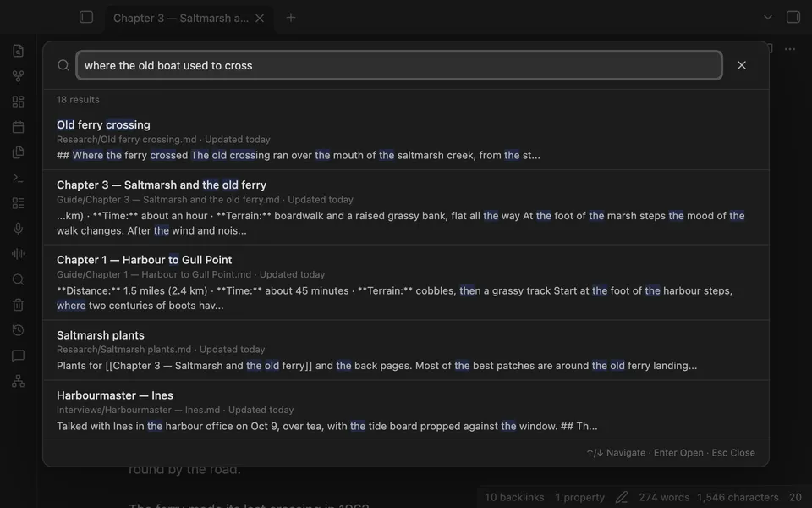Image resolution: width=812 pixels, height=508 pixels.
Task: Start the microphone audio recorder icon
Action: pos(18,229)
